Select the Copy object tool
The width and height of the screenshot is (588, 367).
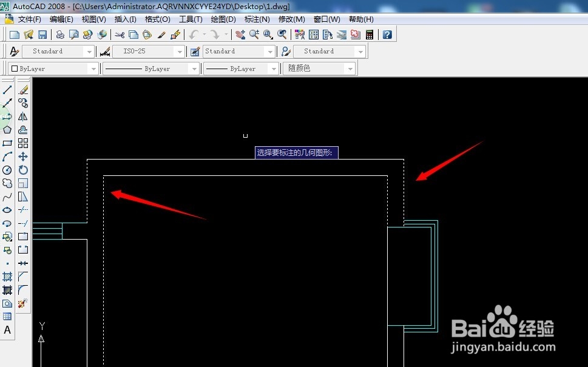[x=23, y=103]
